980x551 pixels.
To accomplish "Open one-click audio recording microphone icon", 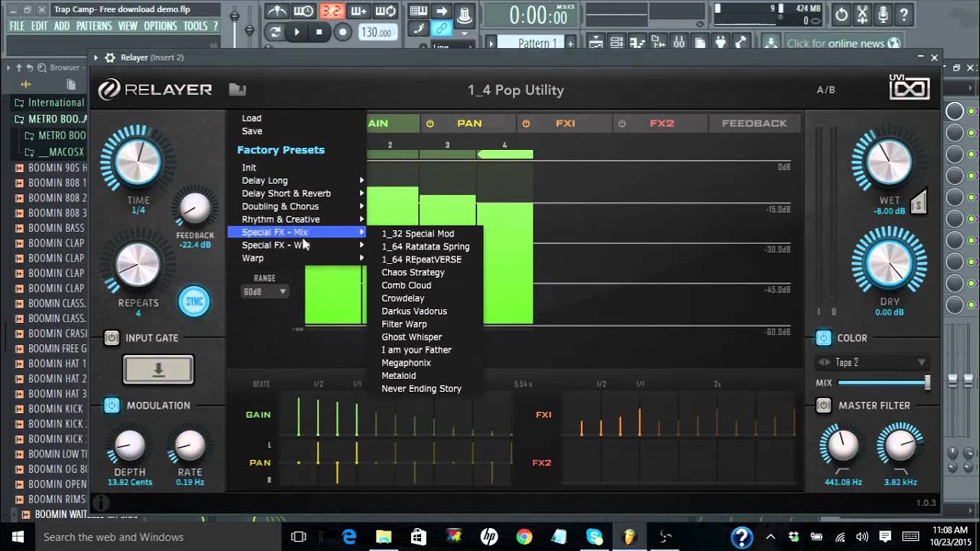I will (884, 14).
